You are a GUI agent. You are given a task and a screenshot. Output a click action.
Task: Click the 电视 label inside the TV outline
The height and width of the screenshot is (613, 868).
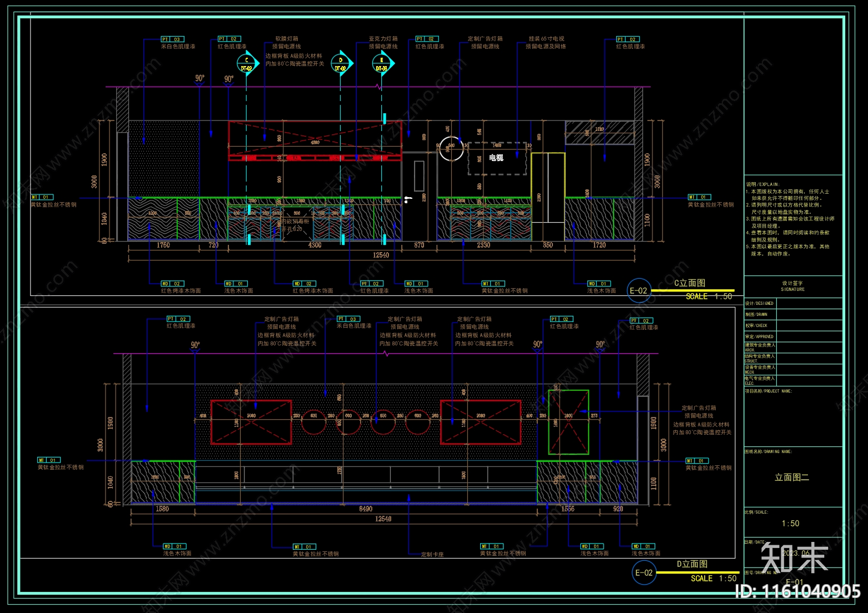496,158
